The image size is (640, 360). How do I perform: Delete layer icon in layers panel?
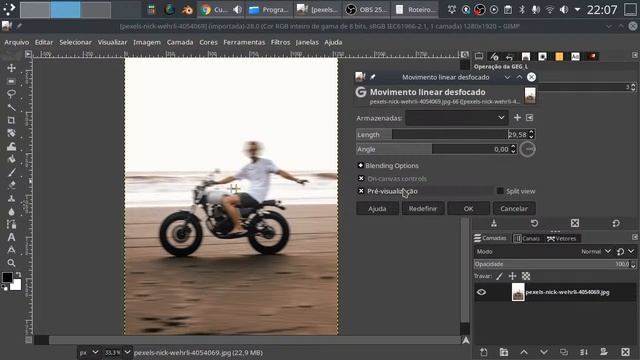(625, 352)
